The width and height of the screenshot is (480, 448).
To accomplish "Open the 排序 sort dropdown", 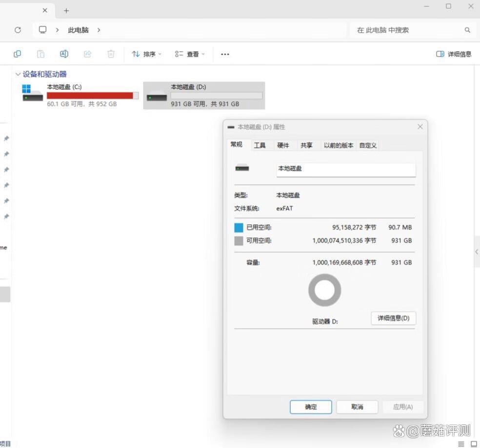I will coord(145,54).
